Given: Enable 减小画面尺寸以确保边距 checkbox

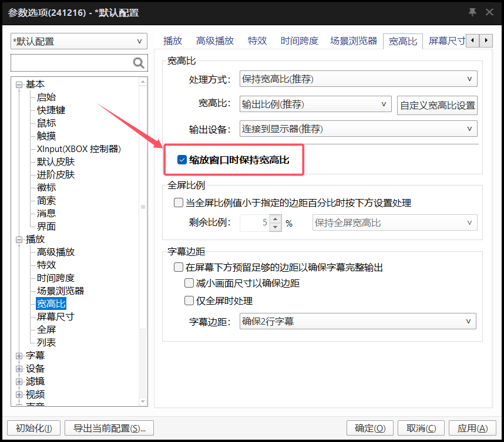Looking at the screenshot, I should click(189, 284).
